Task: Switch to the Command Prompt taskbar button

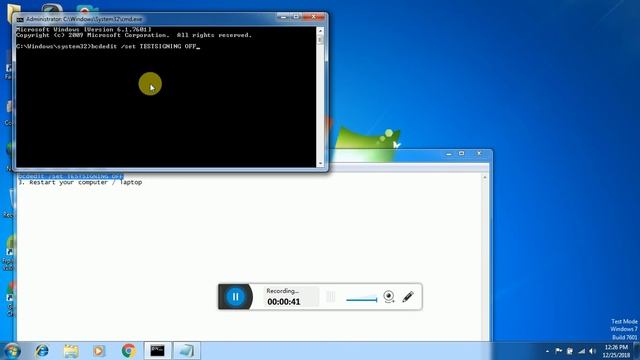Action: pyautogui.click(x=158, y=351)
